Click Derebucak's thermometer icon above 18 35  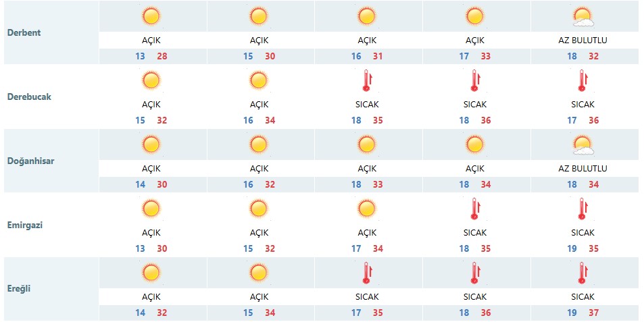[x=367, y=80]
